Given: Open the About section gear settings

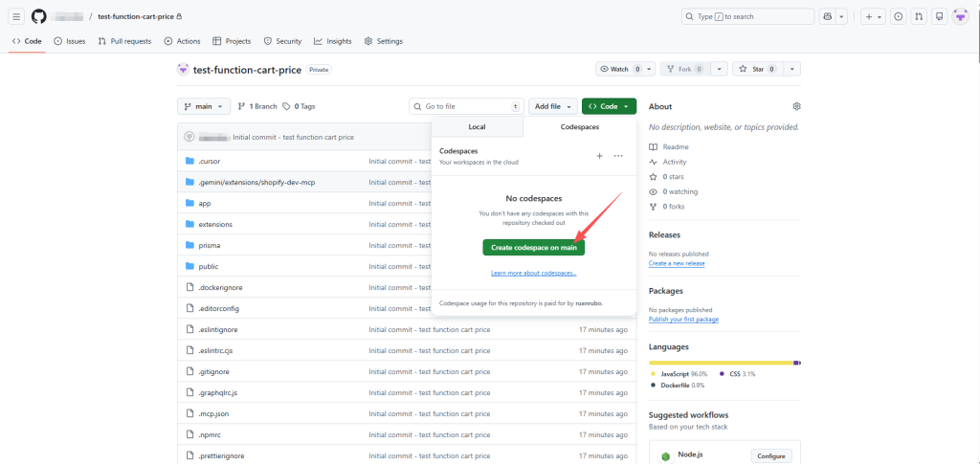Looking at the screenshot, I should pos(796,106).
